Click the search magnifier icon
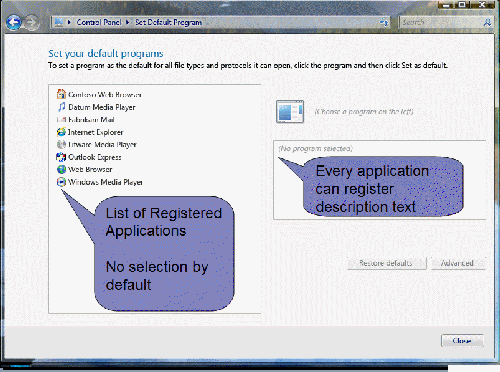Screen dimensions: 500x372 487,22
